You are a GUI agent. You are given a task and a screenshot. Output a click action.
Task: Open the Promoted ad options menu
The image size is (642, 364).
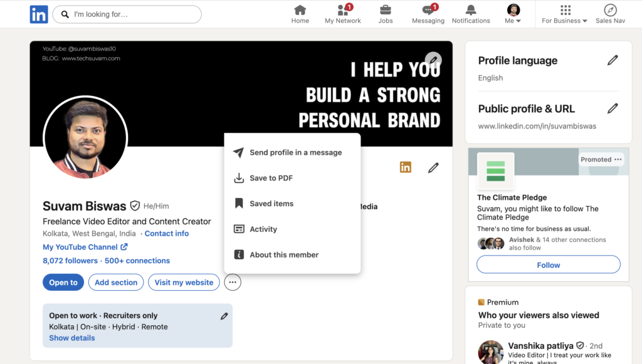tap(618, 160)
